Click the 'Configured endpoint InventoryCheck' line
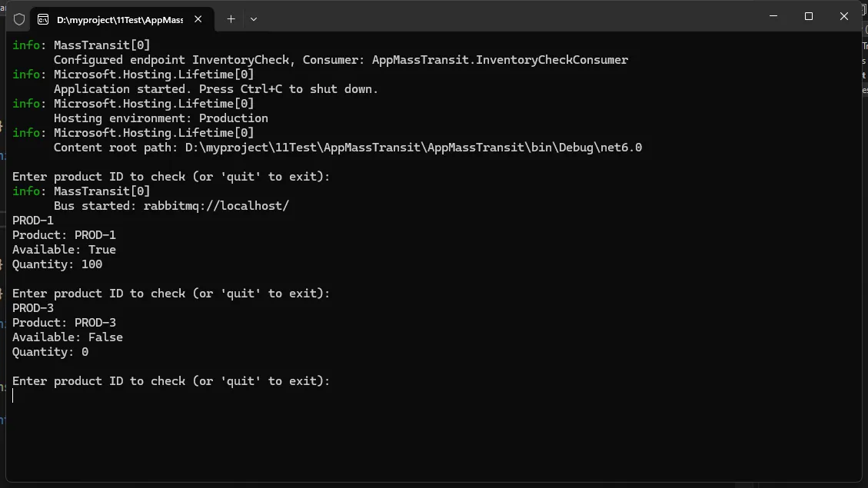 click(341, 60)
